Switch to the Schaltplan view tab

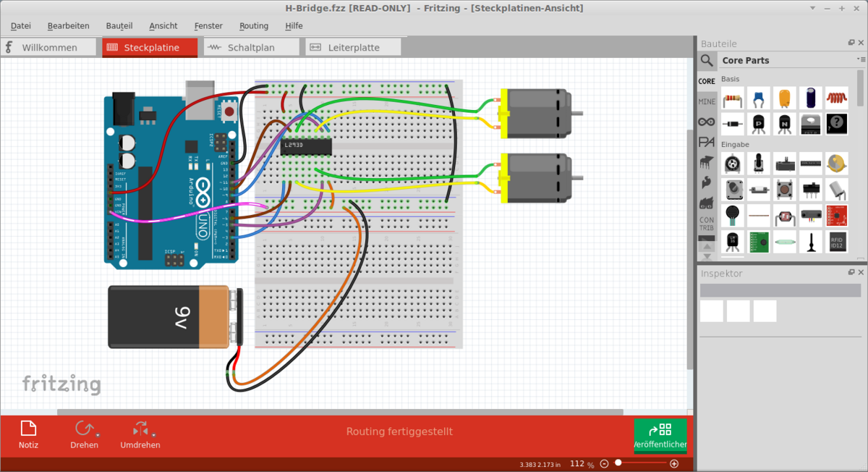(x=250, y=46)
